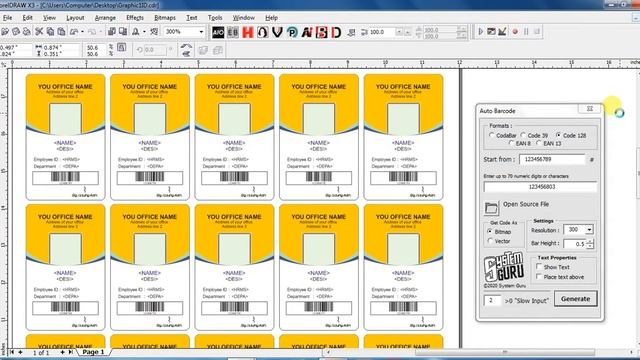The image size is (640, 360).
Task: Close the Auto Barcode dialog
Action: (590, 109)
